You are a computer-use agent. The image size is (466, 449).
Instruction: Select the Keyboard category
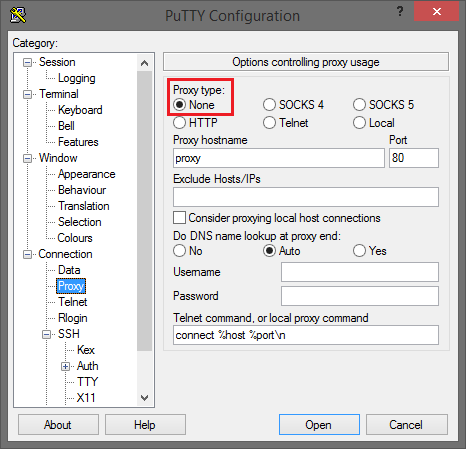click(x=80, y=110)
